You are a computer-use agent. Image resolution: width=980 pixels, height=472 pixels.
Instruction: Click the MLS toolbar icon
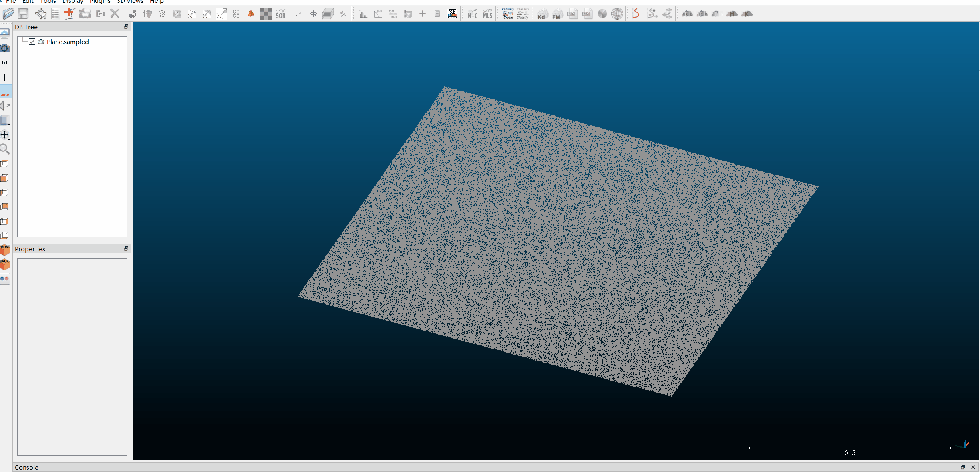[487, 14]
